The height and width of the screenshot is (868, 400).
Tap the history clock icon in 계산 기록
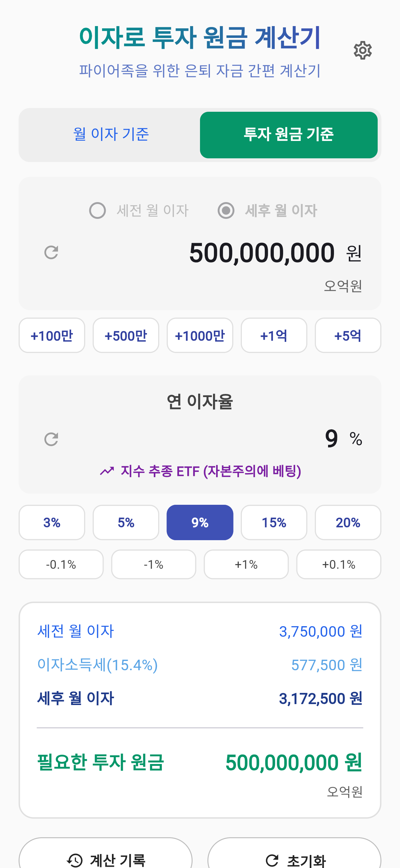point(74,860)
